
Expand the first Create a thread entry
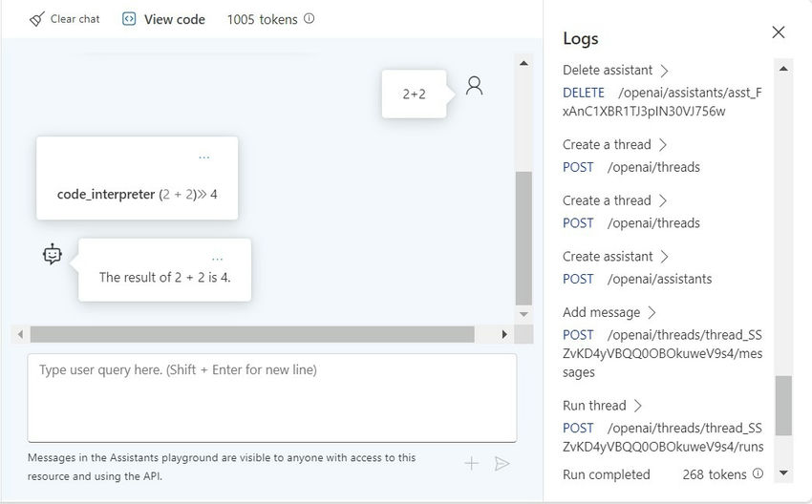point(663,145)
